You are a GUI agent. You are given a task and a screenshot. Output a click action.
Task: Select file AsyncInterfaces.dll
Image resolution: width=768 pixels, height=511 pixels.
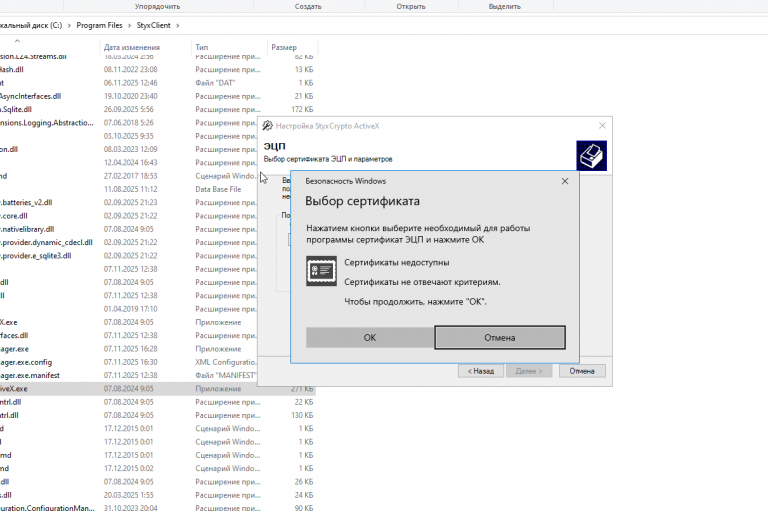coord(30,96)
